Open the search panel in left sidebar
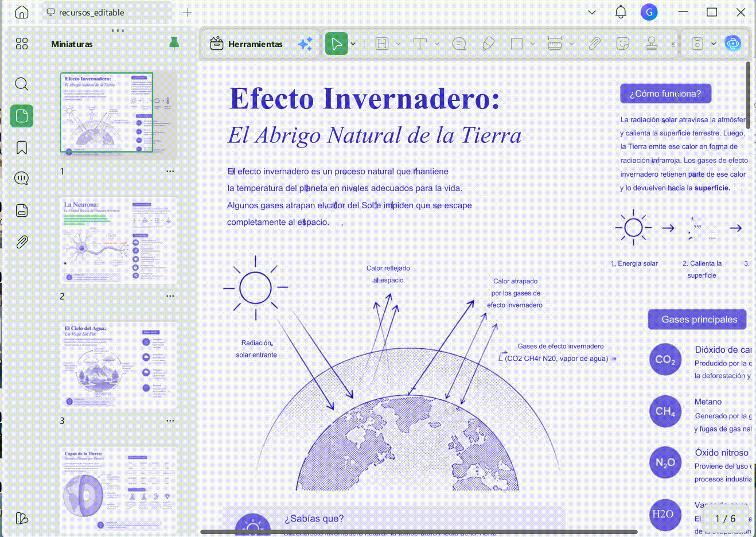Screen dimensions: 756x537 point(22,84)
